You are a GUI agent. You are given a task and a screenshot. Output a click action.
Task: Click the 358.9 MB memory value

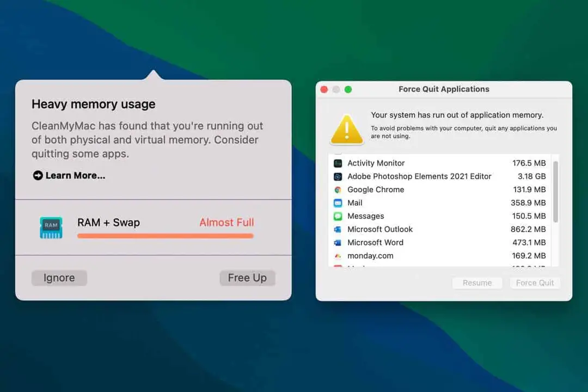click(528, 203)
